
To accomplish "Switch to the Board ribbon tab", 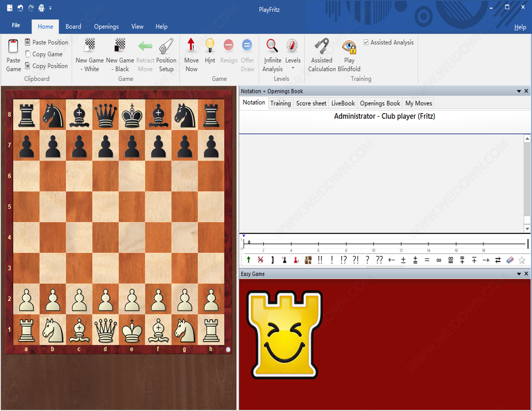I will [73, 26].
